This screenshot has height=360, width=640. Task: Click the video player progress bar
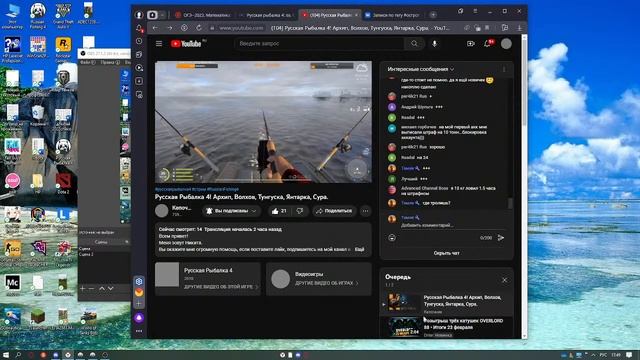263,181
